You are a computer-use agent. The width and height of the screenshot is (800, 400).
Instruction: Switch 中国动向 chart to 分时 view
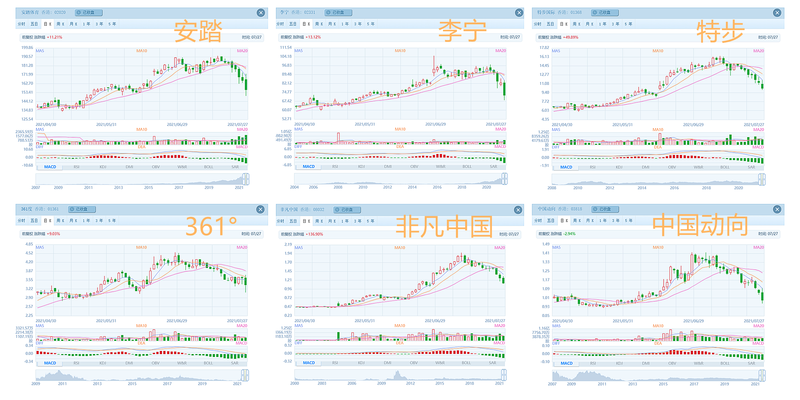point(537,220)
